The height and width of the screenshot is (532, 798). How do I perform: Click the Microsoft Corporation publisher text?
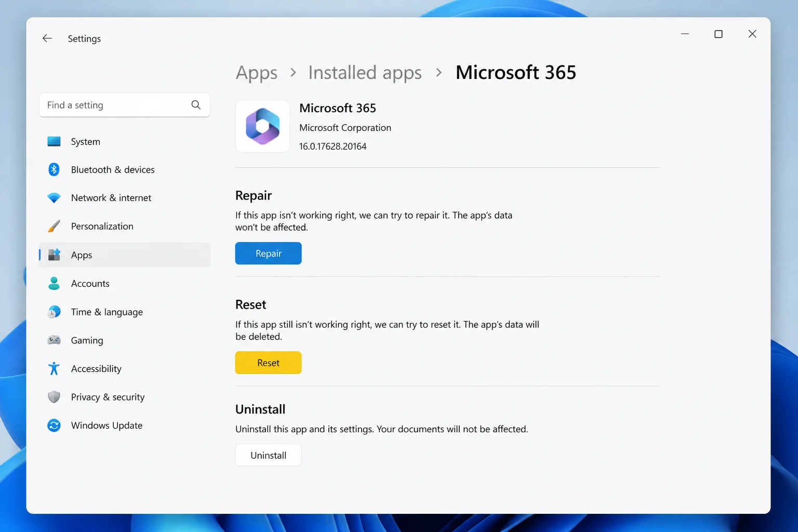[x=345, y=128]
